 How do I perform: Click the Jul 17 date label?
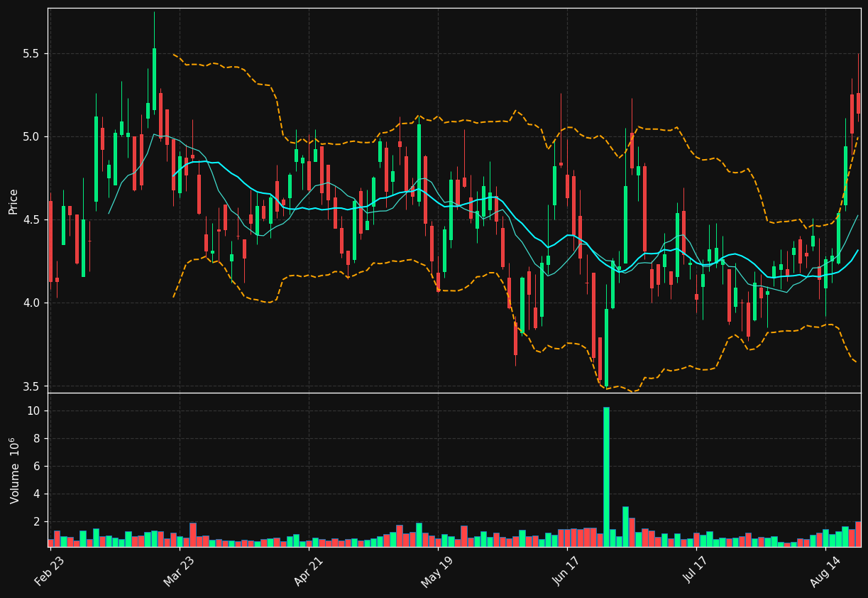696,571
